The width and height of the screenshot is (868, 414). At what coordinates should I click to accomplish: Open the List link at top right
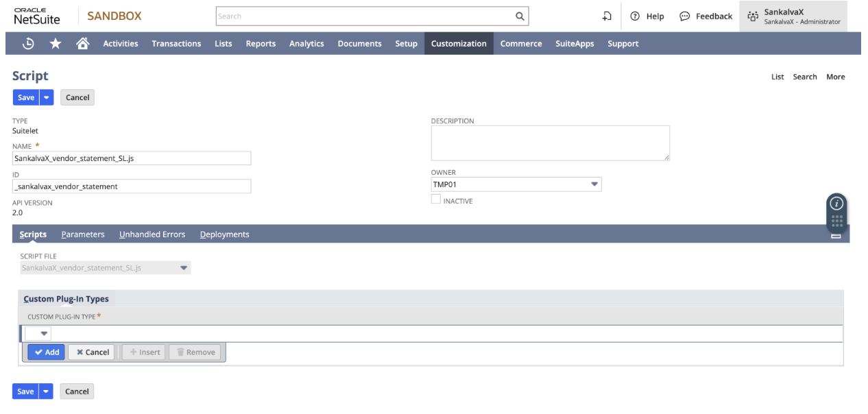point(777,77)
